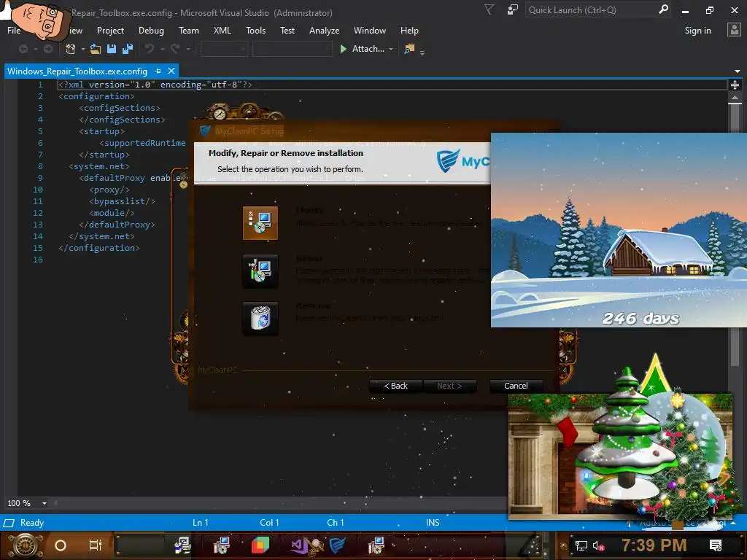Click the editor split handle above the scrollbar
The image size is (747, 560).
[735, 85]
